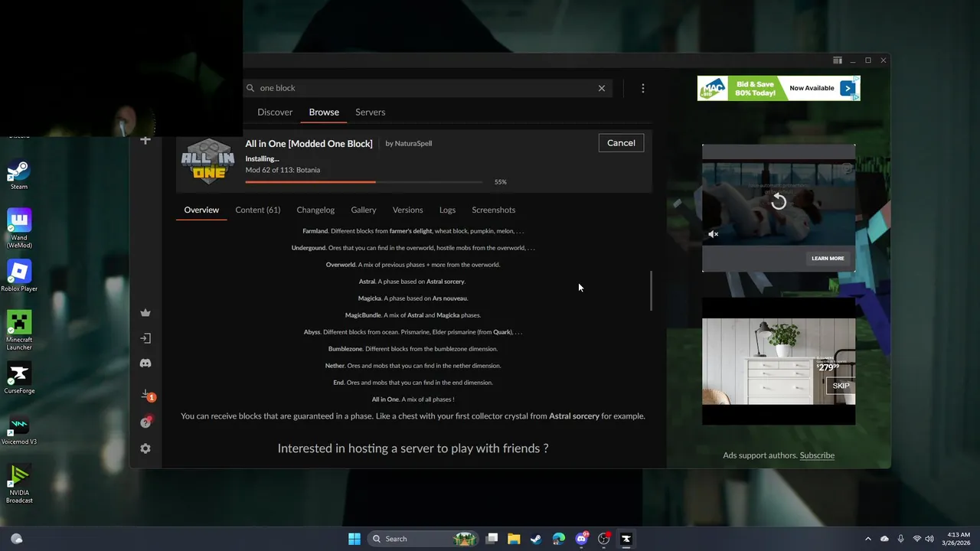This screenshot has height=551, width=980.
Task: Open the Overview tab
Action: point(201,210)
